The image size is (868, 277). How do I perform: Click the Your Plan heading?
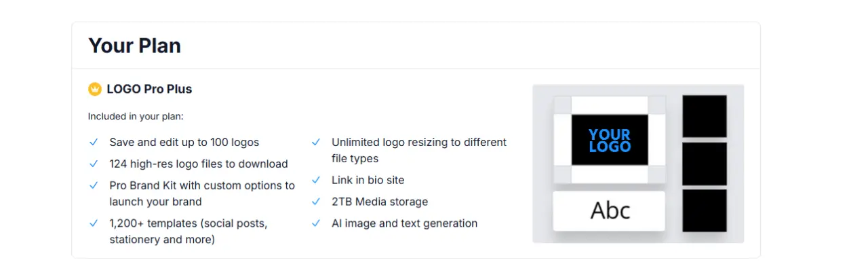point(134,45)
